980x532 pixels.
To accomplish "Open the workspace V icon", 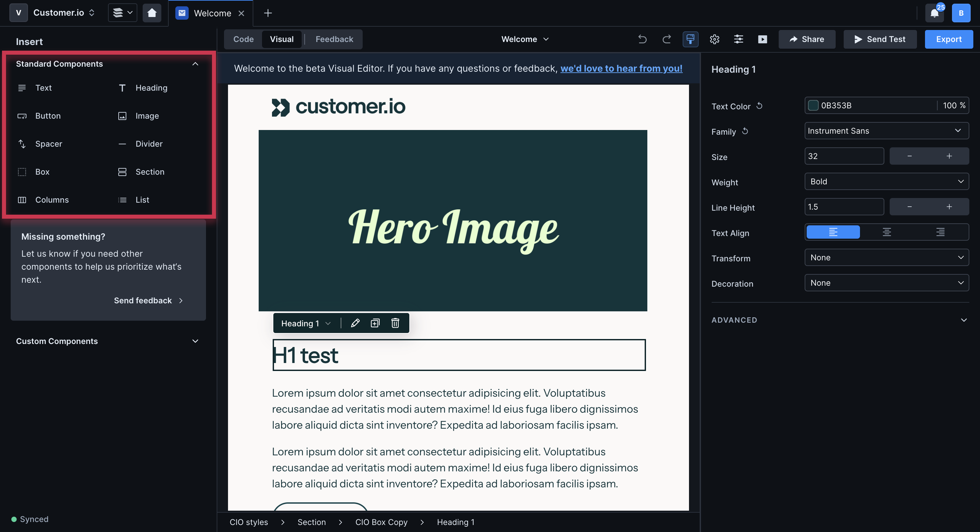I will [x=18, y=13].
